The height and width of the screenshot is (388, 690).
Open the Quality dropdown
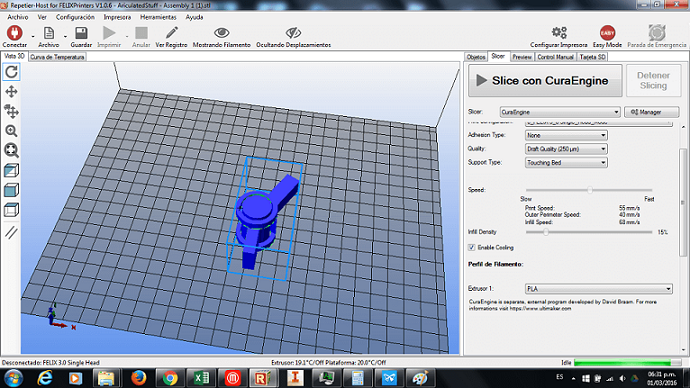coord(566,149)
